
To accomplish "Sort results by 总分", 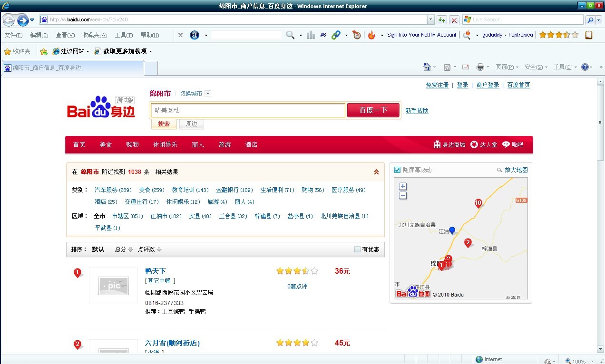I will point(124,249).
